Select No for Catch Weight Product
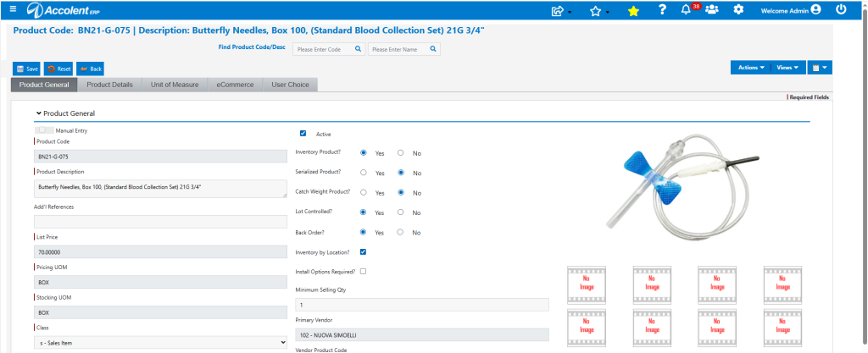The image size is (868, 353). (x=400, y=192)
